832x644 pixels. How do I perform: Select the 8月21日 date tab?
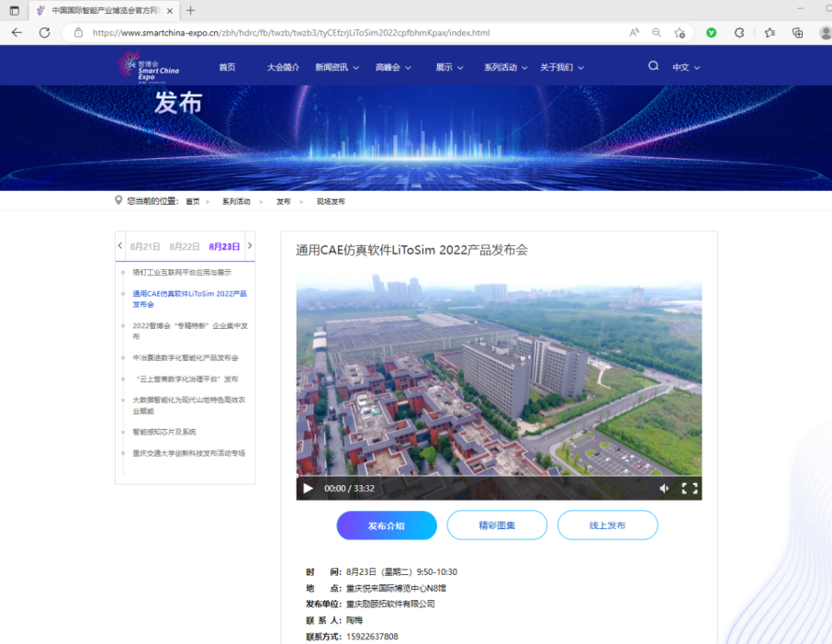(x=145, y=246)
